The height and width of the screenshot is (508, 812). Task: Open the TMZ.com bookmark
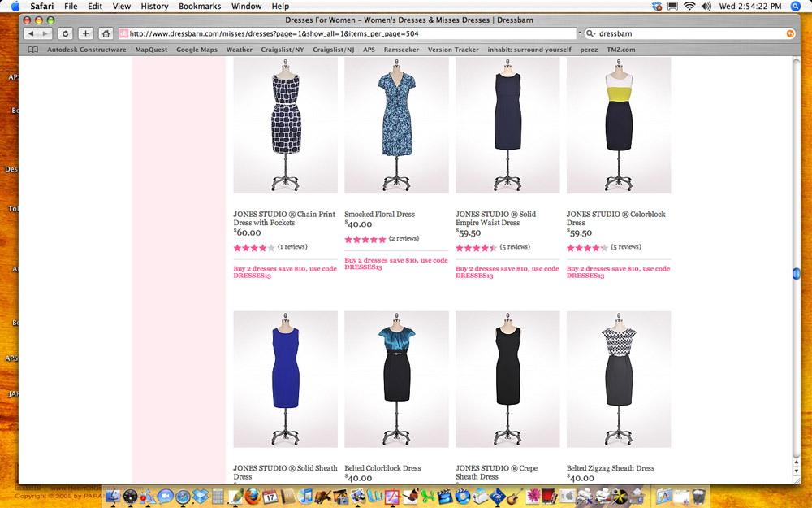click(621, 50)
